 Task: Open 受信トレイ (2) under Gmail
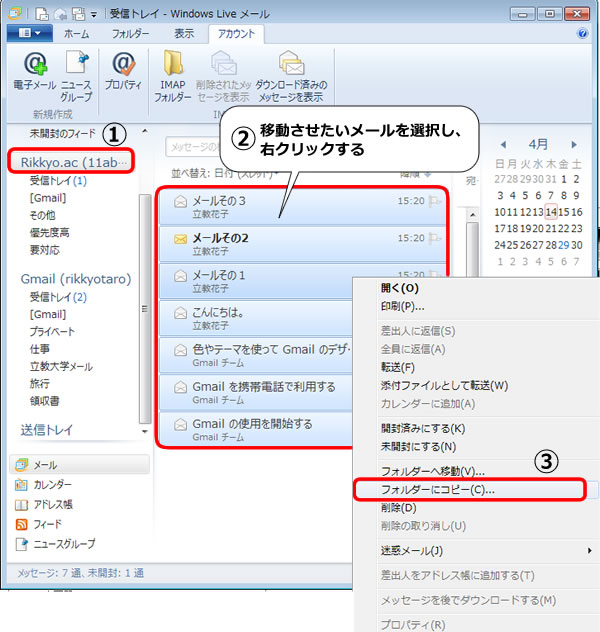[x=58, y=297]
